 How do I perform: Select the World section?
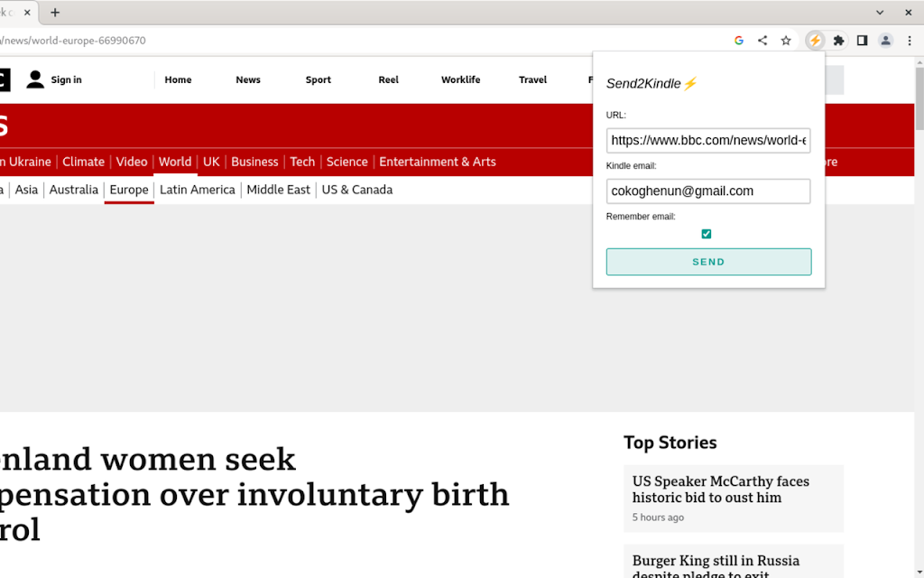click(x=175, y=162)
